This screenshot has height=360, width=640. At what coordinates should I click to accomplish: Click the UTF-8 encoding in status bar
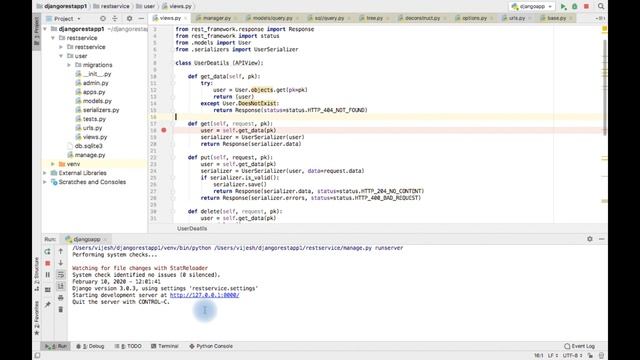573,356
